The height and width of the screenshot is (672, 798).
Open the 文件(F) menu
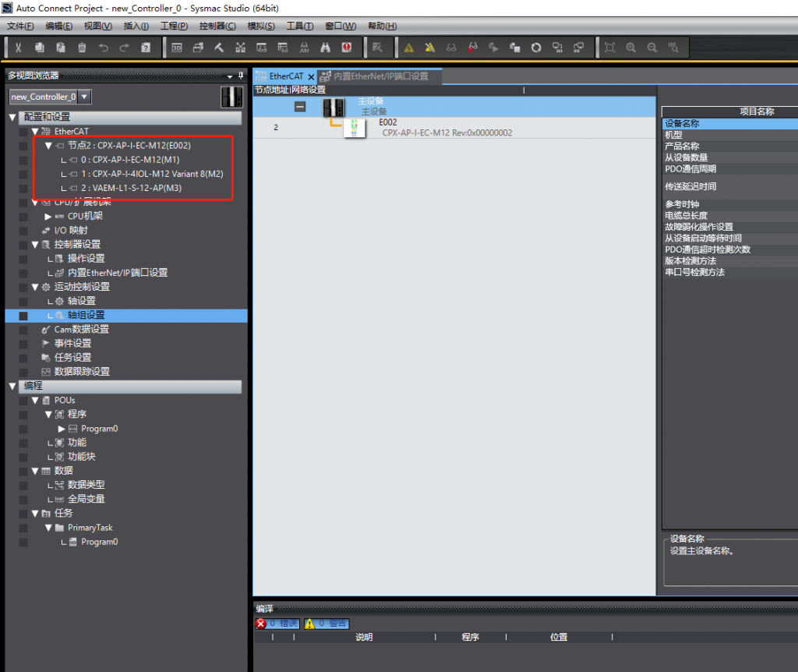20,26
